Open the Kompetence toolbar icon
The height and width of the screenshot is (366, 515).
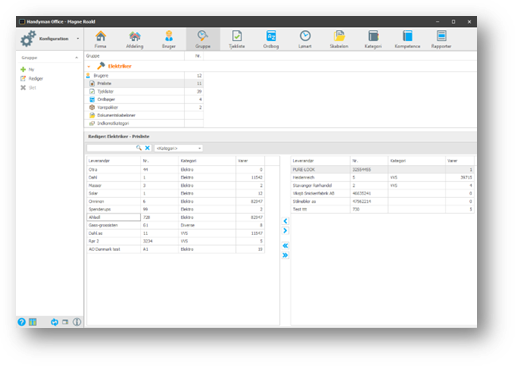407,39
